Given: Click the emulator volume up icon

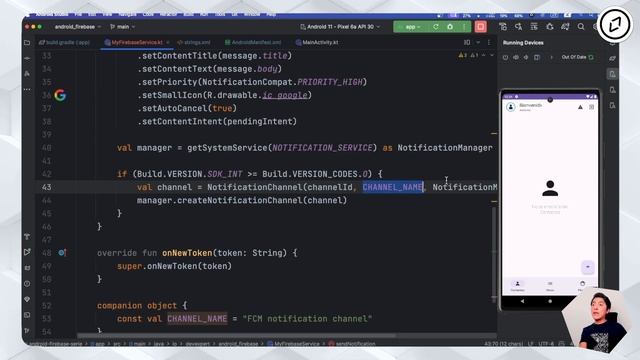Looking at the screenshot, I should click(516, 57).
